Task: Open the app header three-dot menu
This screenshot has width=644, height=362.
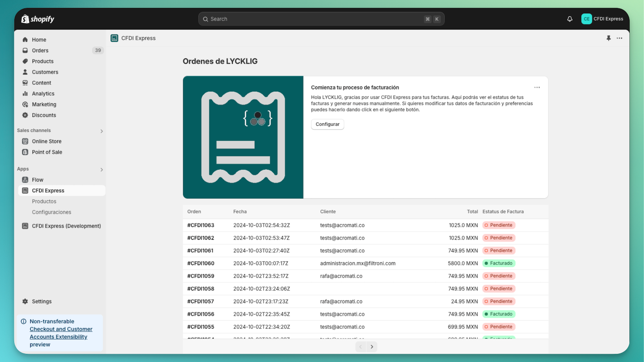Action: [x=619, y=38]
